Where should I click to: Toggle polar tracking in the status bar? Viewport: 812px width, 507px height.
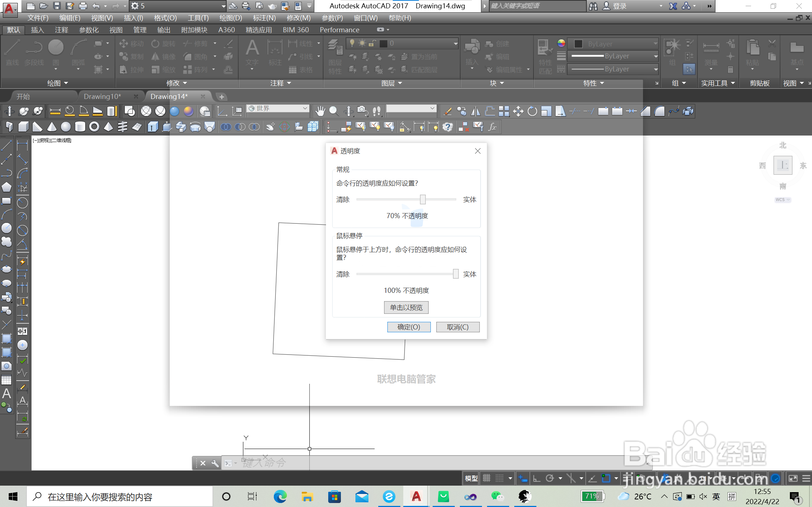(x=550, y=478)
